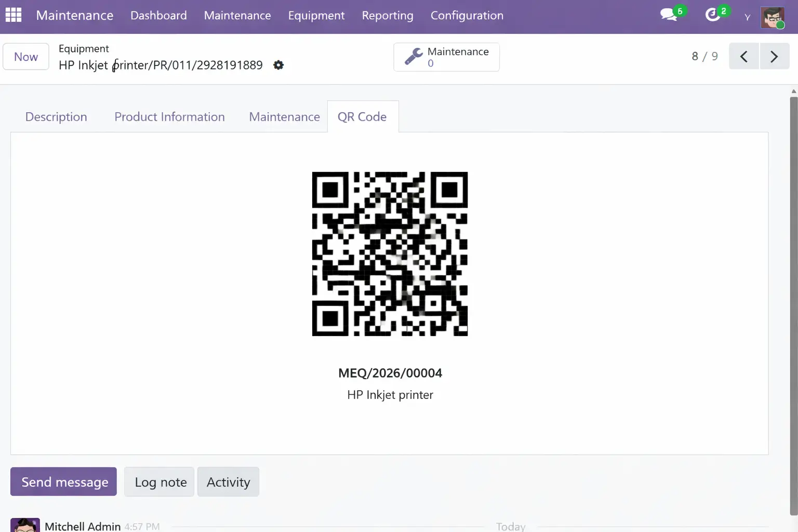The image size is (798, 532).
Task: Select the QR Code tab
Action: tap(362, 116)
